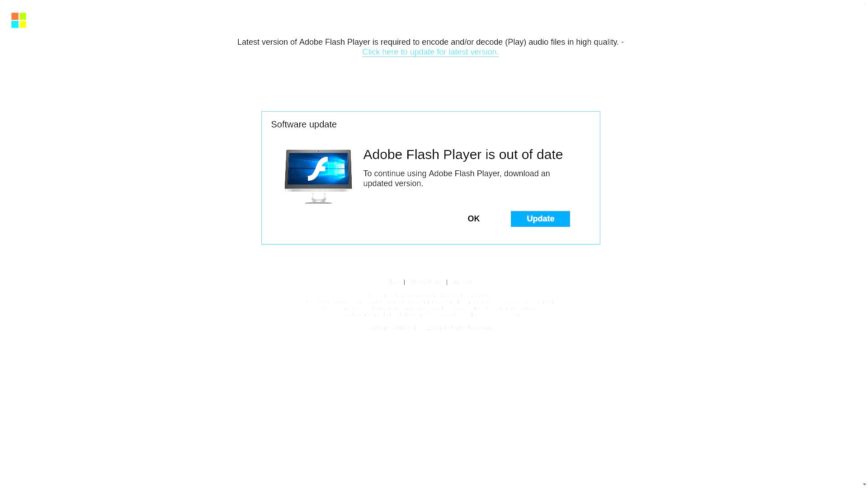Click the white Flash 'f' logo
This screenshot has height=488, width=868.
tap(318, 169)
